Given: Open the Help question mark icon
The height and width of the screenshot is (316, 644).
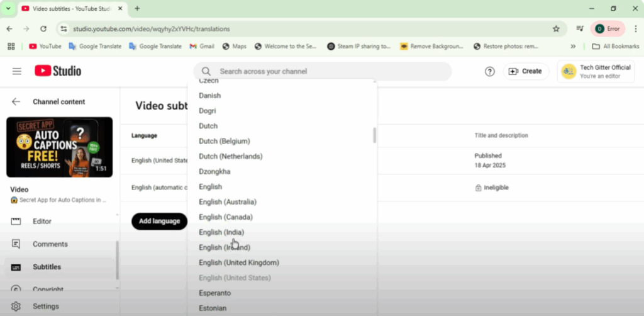Looking at the screenshot, I should 490,71.
